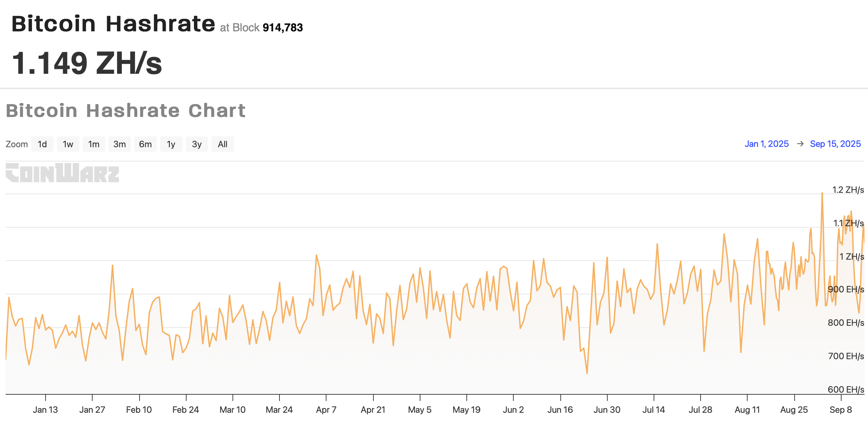The width and height of the screenshot is (868, 426).
Task: Click the Jan 27 date label
Action: click(92, 410)
